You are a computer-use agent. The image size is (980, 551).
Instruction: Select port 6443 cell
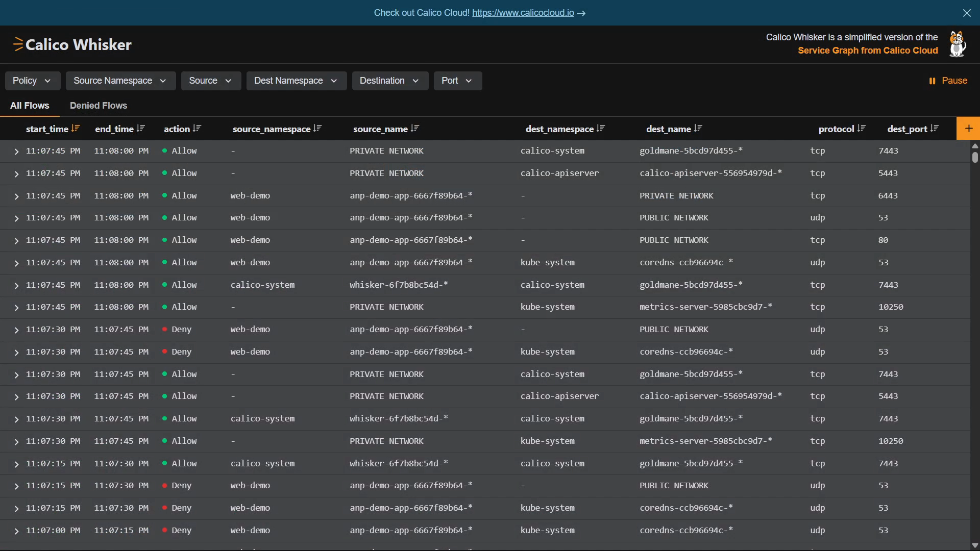tap(888, 195)
